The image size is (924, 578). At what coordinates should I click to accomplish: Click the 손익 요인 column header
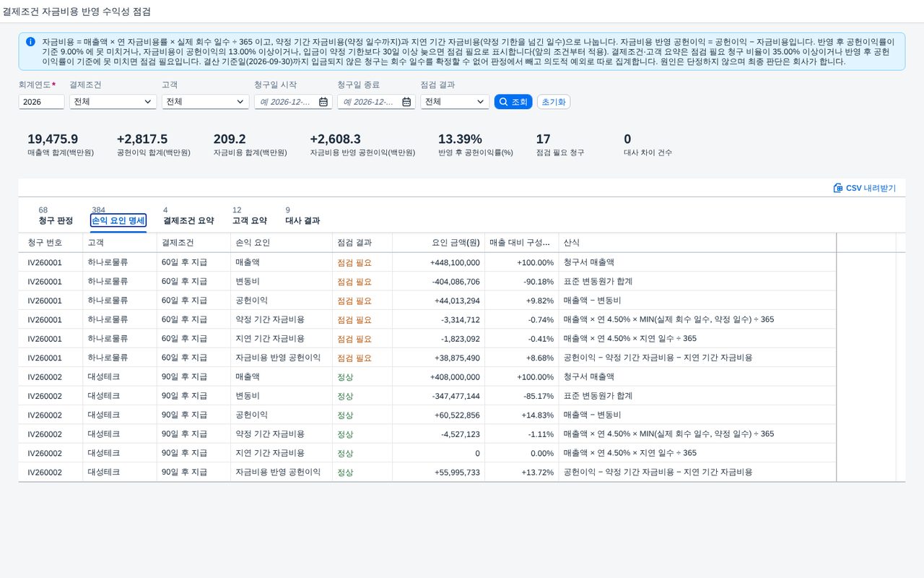pyautogui.click(x=282, y=243)
